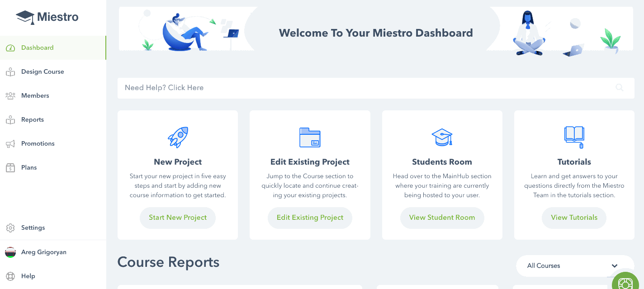This screenshot has height=289, width=644.
Task: Open the Members page
Action: tap(53, 96)
